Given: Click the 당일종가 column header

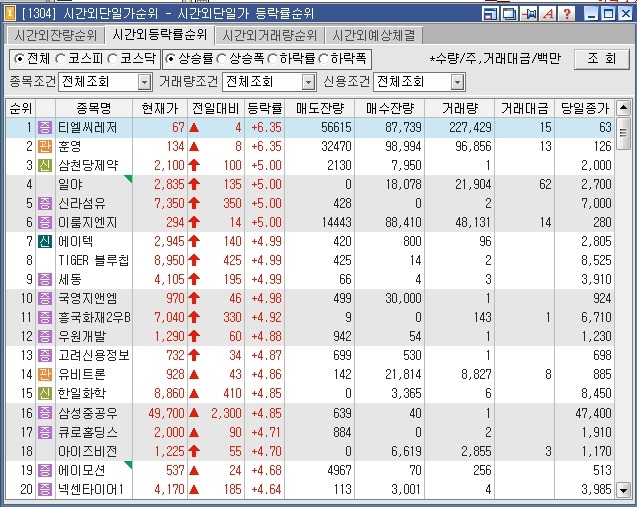Looking at the screenshot, I should coord(585,108).
